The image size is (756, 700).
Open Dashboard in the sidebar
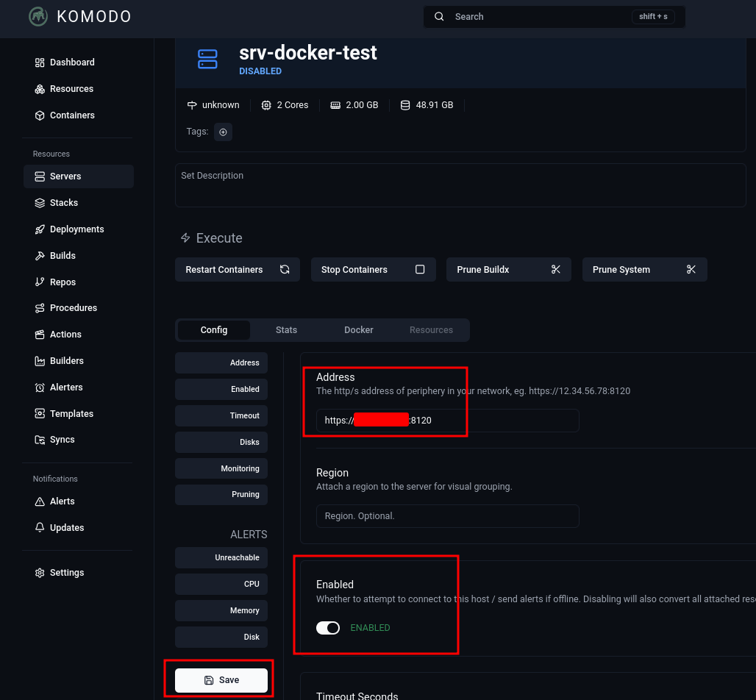[65, 63]
